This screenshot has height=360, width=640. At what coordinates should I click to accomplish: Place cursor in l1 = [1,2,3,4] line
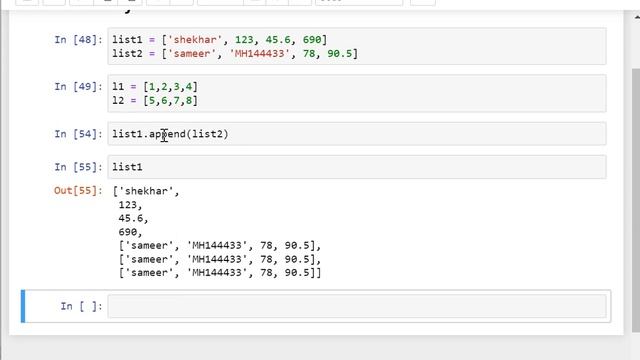pos(155,87)
